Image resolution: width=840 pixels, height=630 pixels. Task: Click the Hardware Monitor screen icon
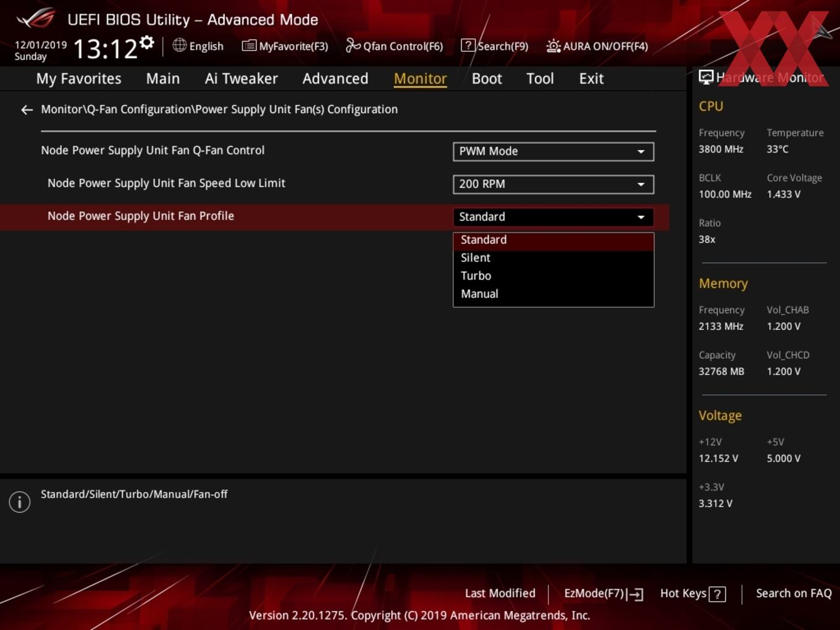706,77
